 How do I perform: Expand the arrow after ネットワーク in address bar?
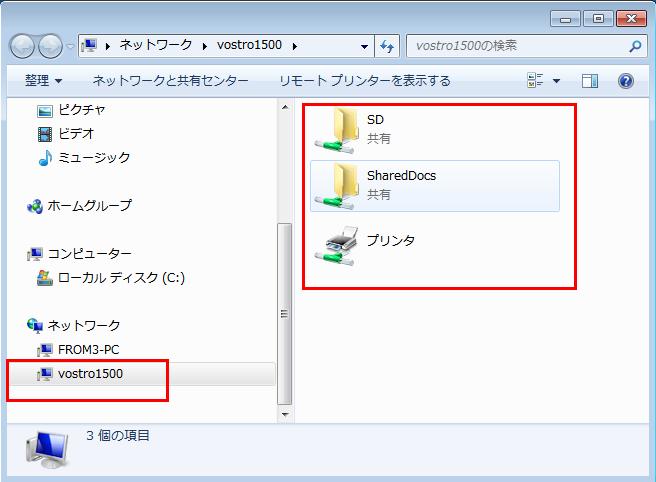coord(205,46)
